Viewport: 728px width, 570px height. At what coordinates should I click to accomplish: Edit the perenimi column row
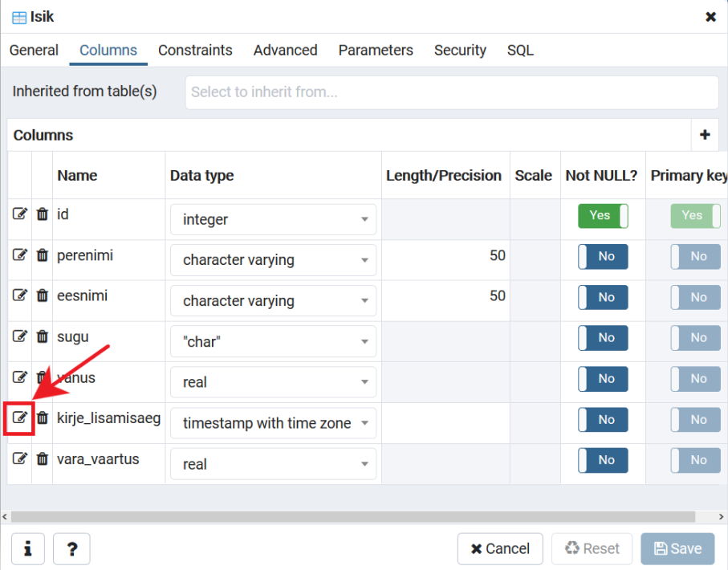(19, 254)
